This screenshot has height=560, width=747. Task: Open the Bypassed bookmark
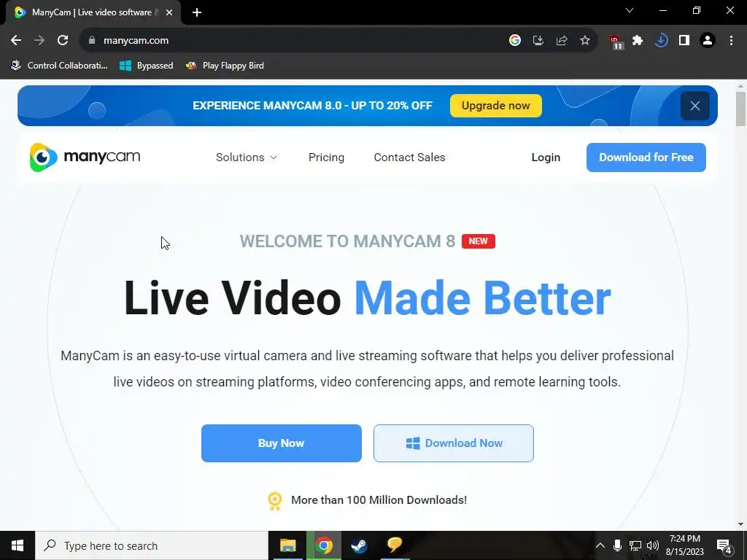coord(146,66)
